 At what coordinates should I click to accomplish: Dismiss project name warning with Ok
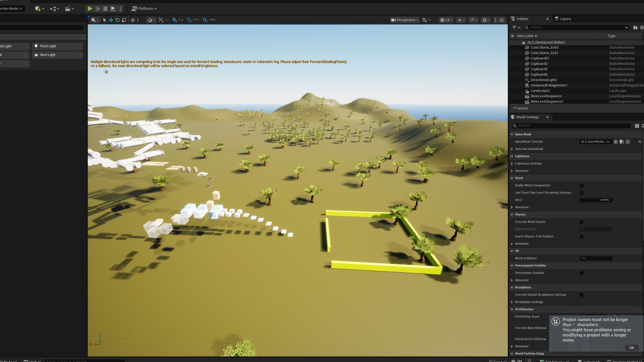click(631, 348)
